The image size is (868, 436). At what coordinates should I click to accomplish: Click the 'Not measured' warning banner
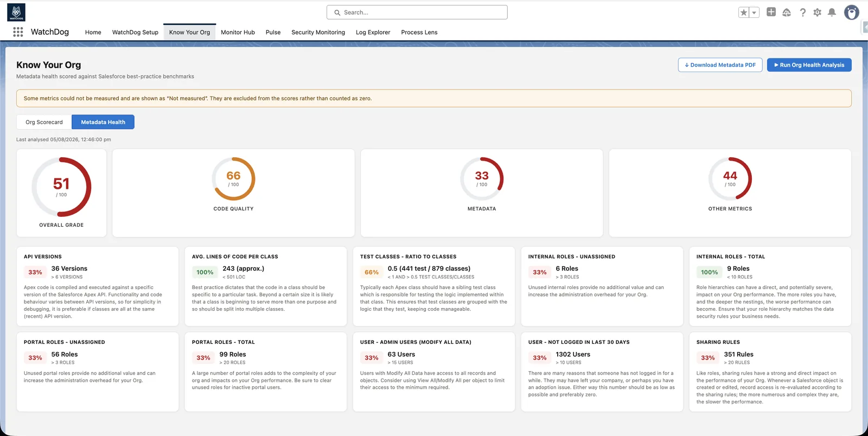tap(434, 98)
